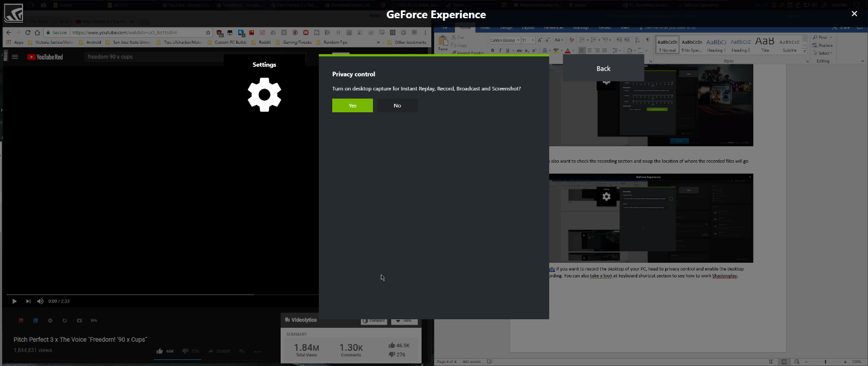Decline desktop capture with the No button
868x366 pixels.
[x=397, y=106]
